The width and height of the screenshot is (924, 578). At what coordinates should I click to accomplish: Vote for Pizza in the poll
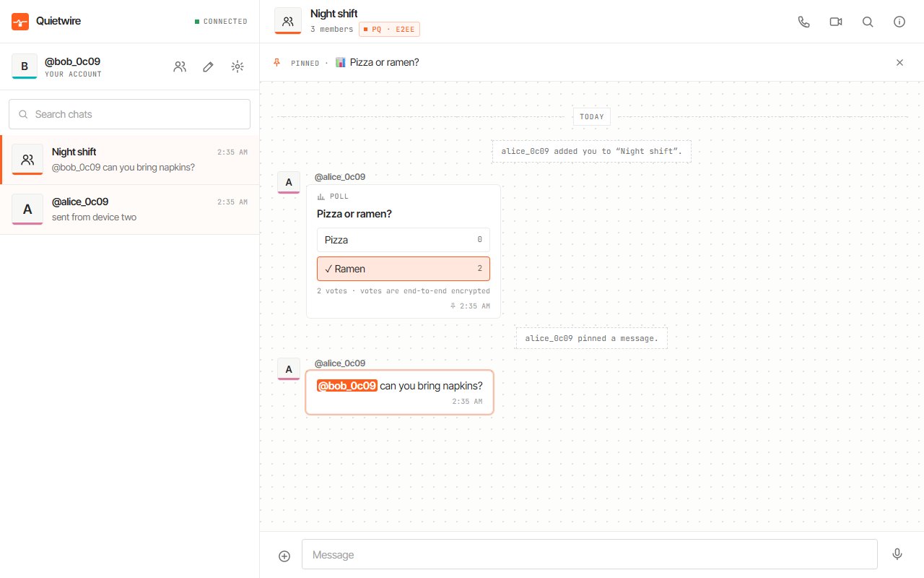[x=404, y=240]
